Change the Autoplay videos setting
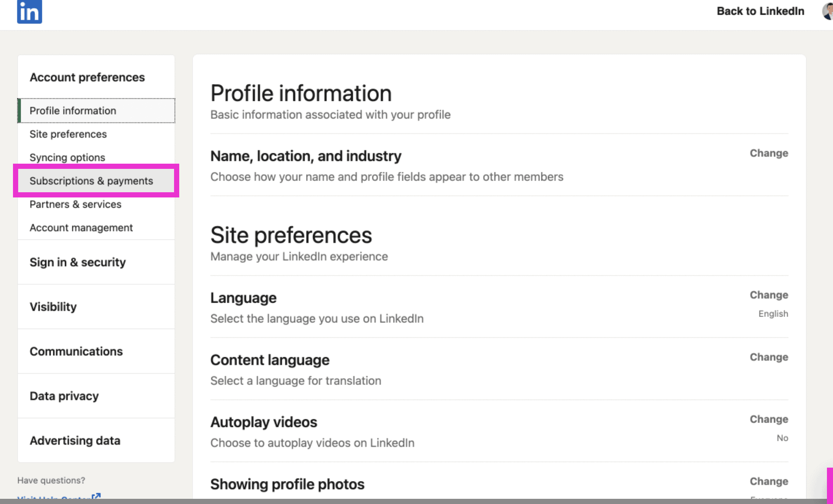 [769, 420]
